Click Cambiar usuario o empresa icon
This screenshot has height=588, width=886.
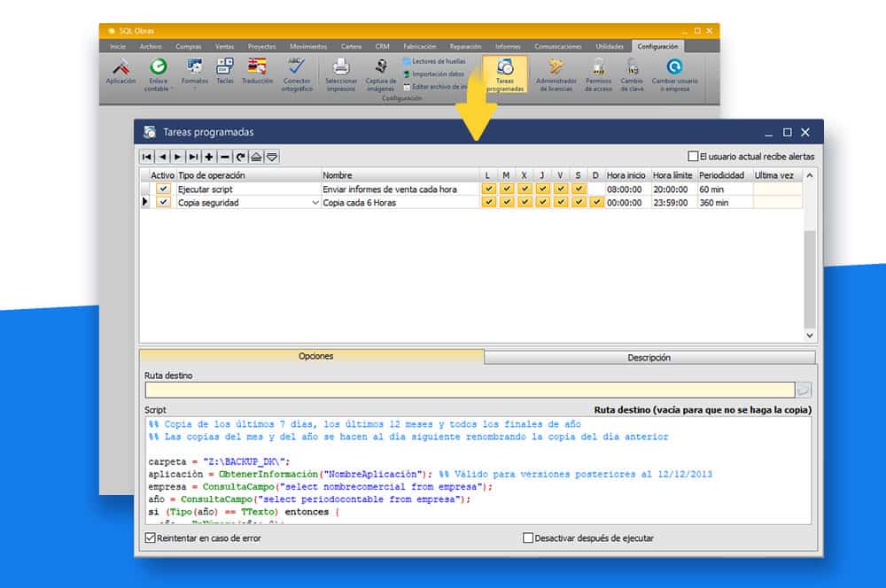tap(674, 68)
